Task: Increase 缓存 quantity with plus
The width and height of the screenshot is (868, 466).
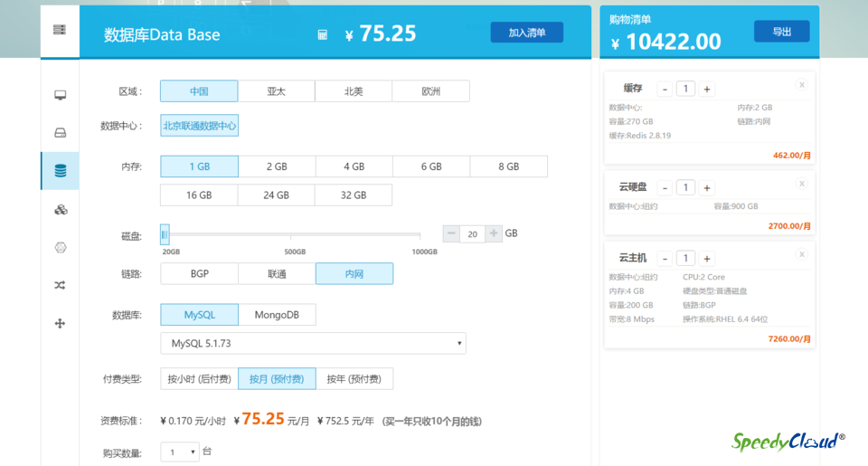Action: click(707, 90)
